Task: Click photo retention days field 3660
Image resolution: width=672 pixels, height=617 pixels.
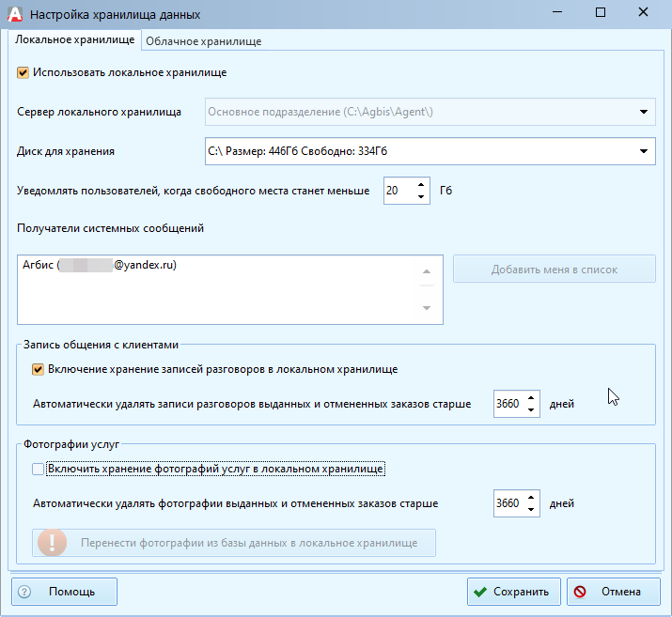Action: click(x=509, y=503)
